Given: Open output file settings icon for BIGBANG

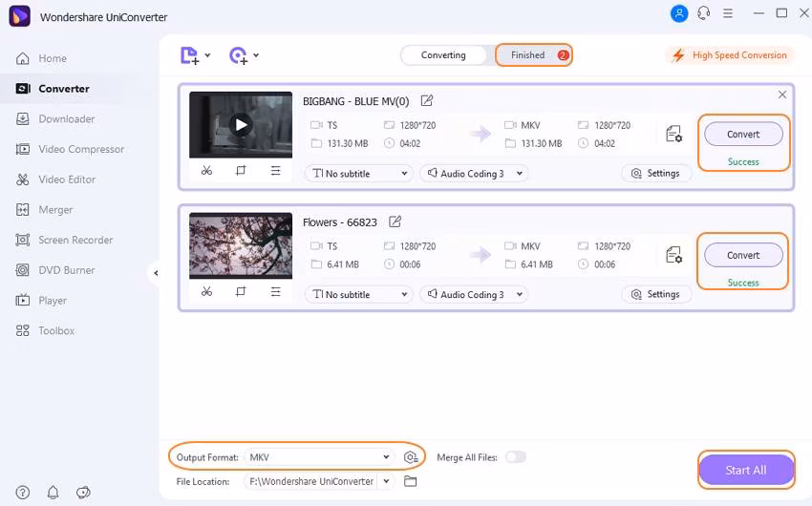Looking at the screenshot, I should point(673,134).
